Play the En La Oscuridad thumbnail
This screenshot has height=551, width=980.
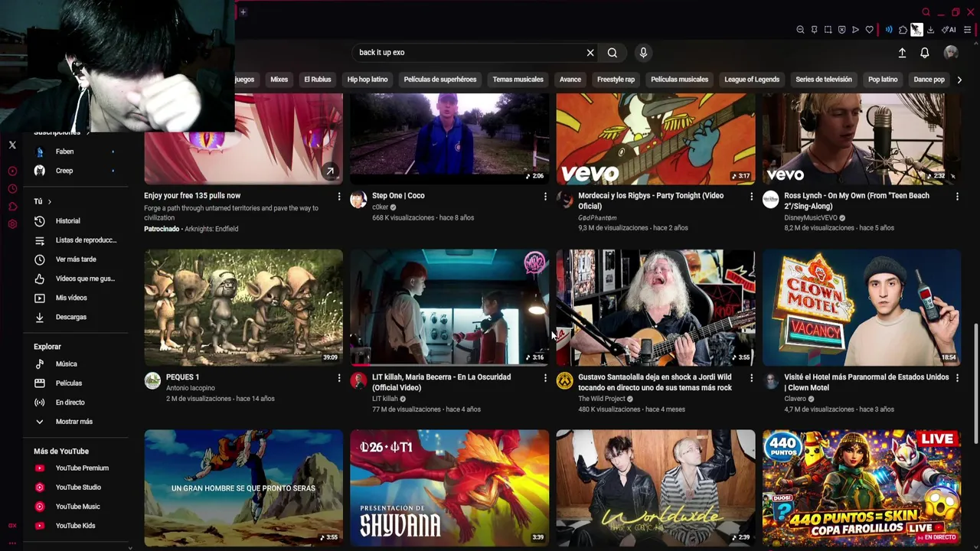(x=449, y=307)
